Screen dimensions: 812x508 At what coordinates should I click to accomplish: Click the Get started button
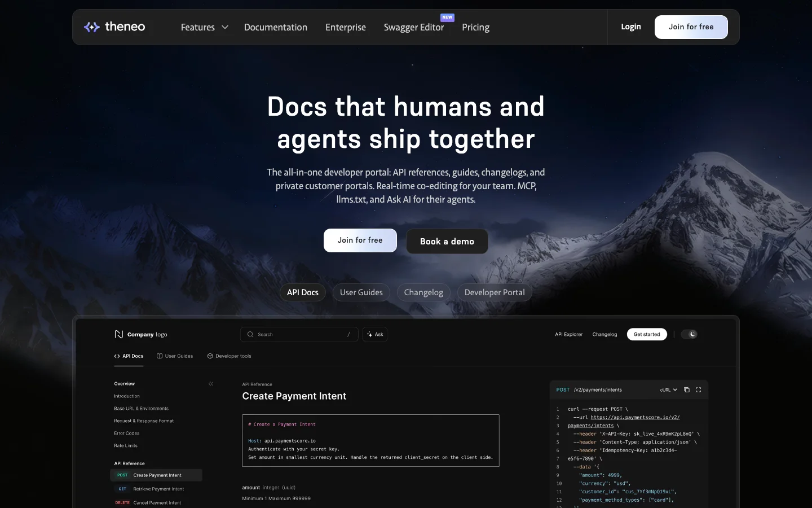click(647, 334)
